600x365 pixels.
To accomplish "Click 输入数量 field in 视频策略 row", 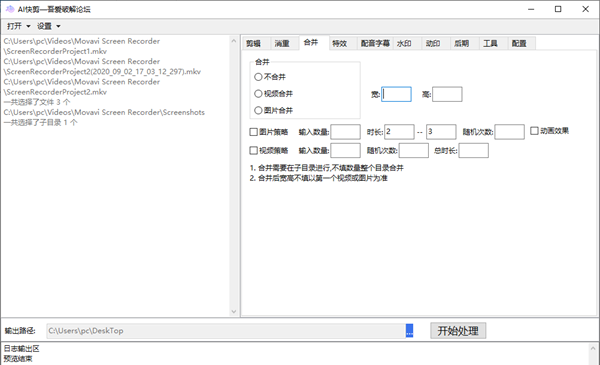I will click(x=346, y=150).
